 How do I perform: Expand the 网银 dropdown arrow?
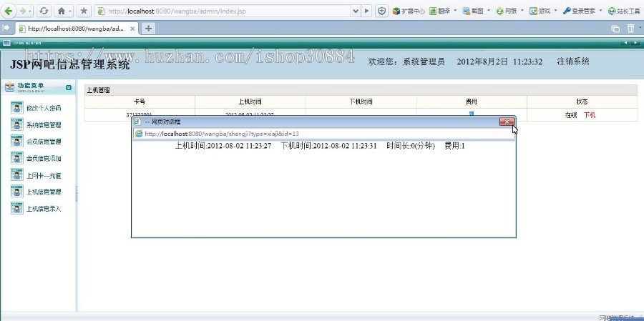point(522,11)
